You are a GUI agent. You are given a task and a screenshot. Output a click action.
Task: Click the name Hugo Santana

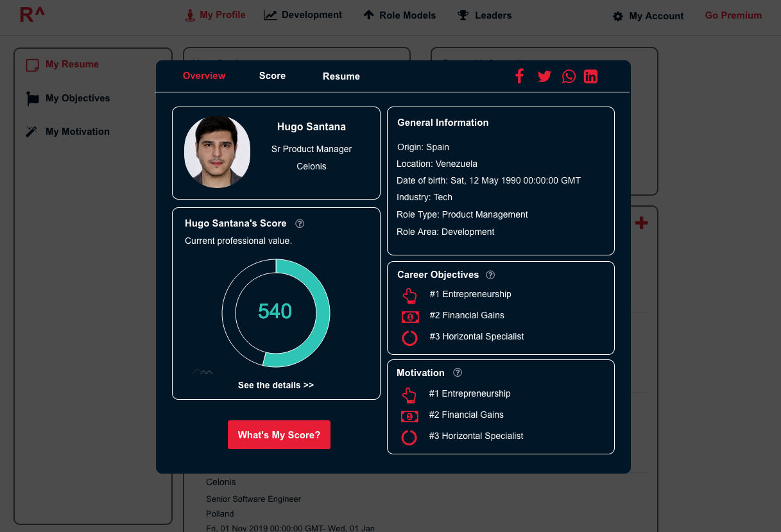311,127
